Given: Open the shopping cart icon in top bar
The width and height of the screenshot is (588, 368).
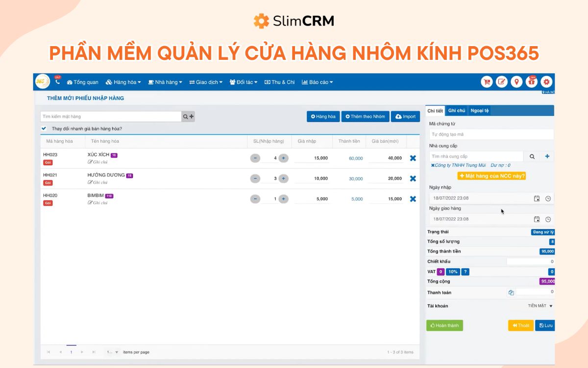Looking at the screenshot, I should click(x=486, y=82).
